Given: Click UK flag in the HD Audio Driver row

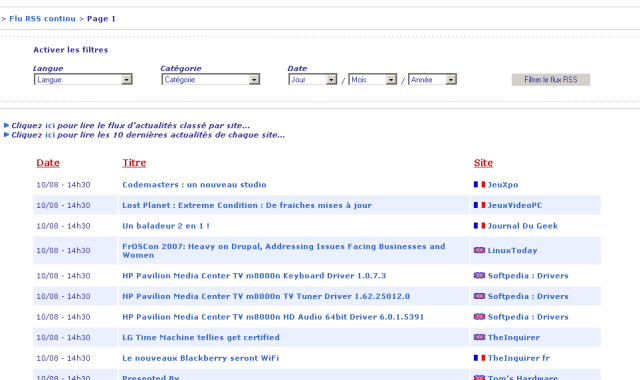Looking at the screenshot, I should click(479, 317).
